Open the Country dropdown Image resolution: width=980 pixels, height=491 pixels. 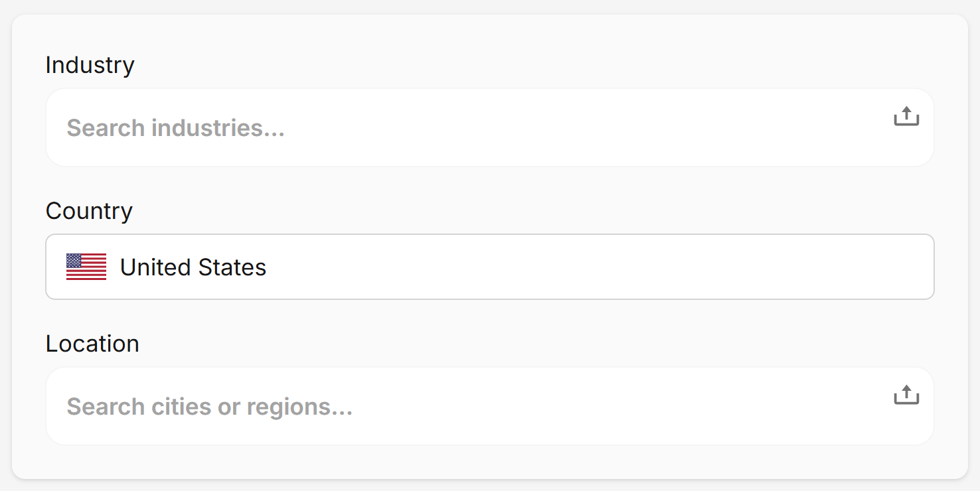489,267
